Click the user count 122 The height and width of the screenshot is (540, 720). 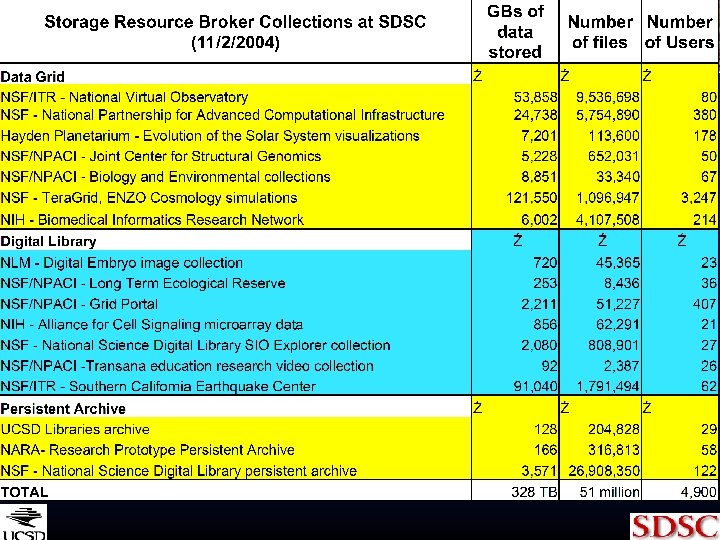[704, 471]
